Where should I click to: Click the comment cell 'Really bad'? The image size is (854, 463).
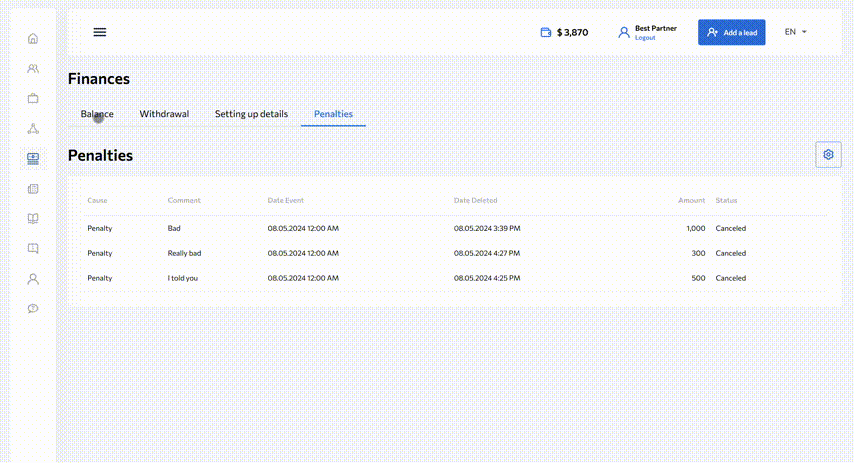pyautogui.click(x=184, y=253)
